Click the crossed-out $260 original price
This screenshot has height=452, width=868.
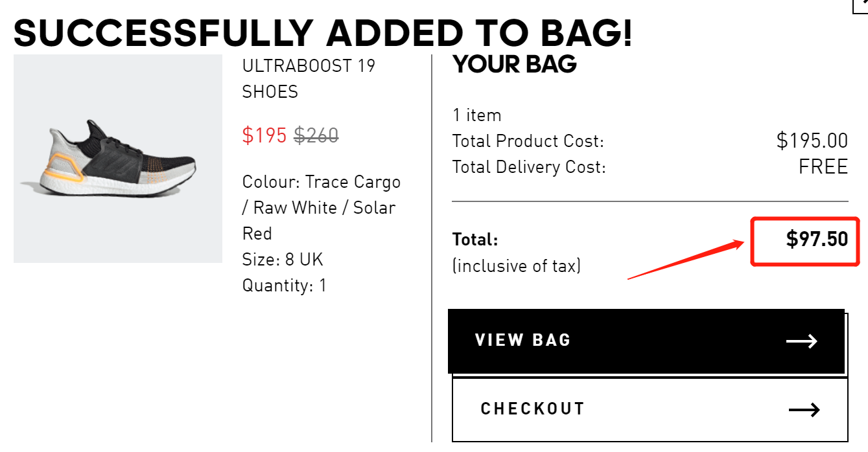[316, 135]
